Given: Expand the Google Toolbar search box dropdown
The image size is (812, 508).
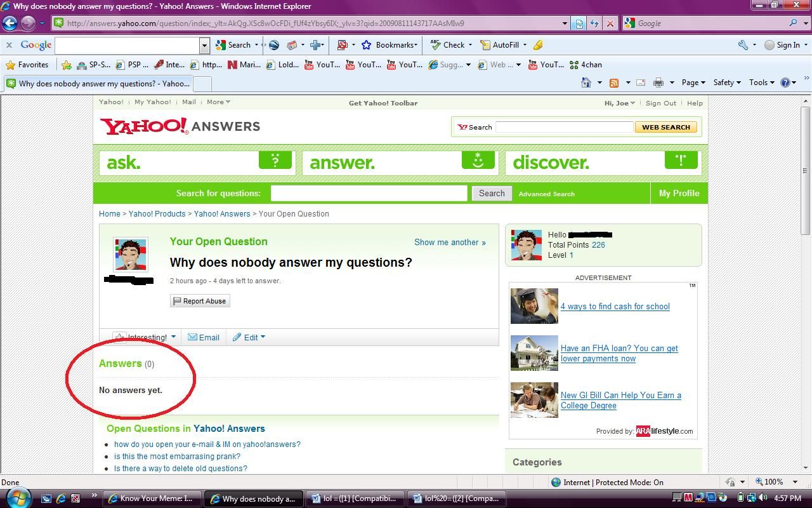Looking at the screenshot, I should coord(204,45).
